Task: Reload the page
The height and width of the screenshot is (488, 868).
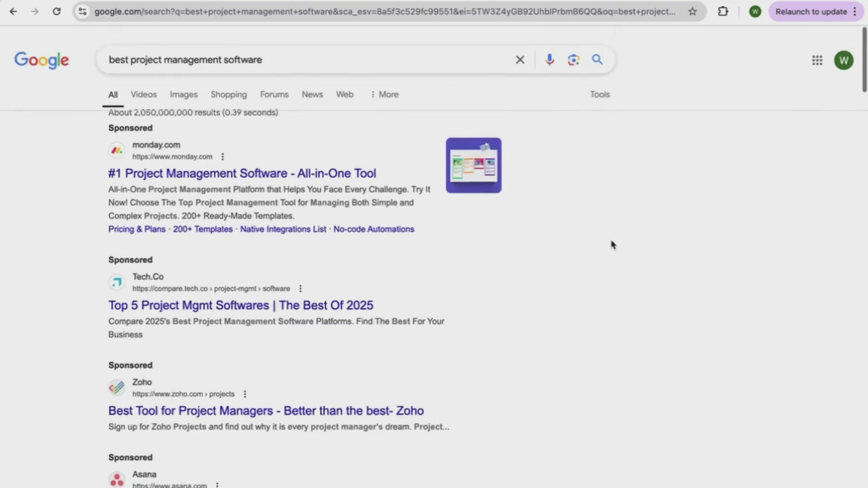Action: [x=57, y=12]
